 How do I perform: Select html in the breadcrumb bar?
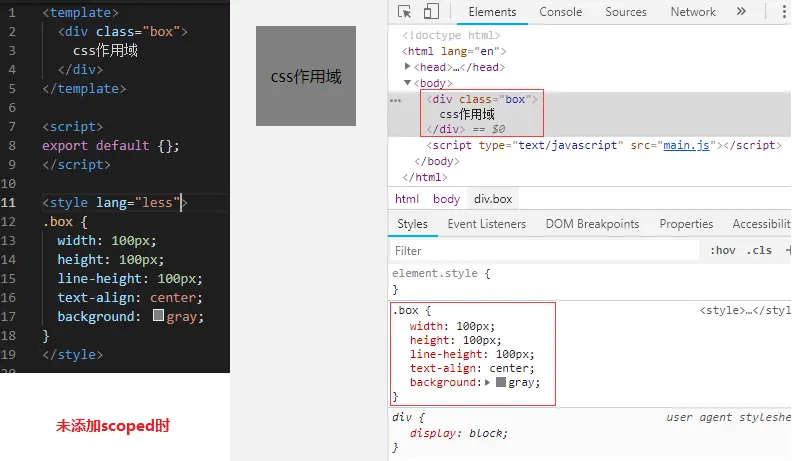point(407,199)
